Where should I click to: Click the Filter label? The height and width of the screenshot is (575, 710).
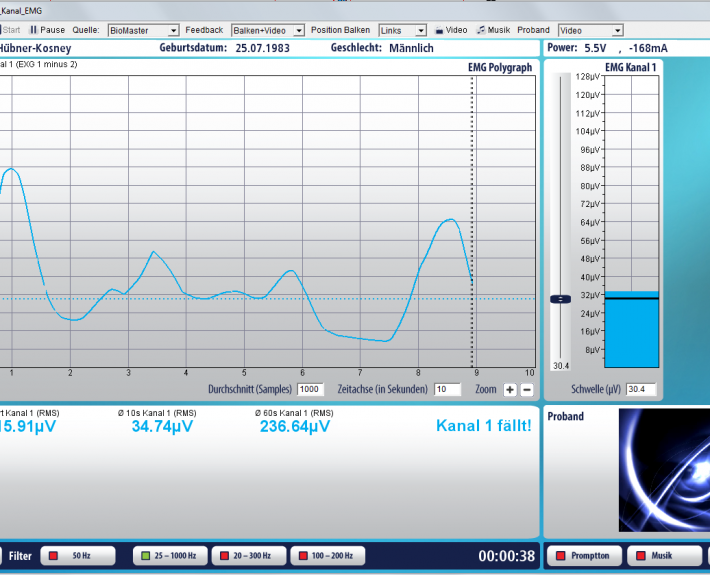coord(20,556)
